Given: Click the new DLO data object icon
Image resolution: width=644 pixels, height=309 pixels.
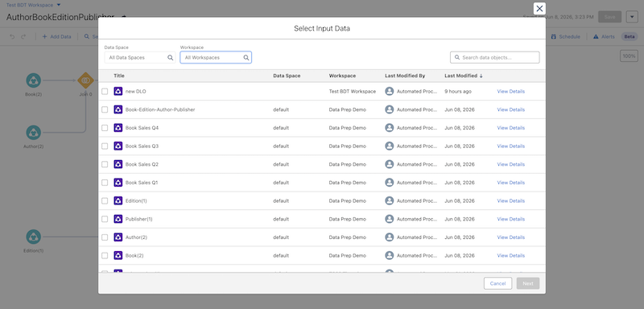Looking at the screenshot, I should [x=118, y=92].
